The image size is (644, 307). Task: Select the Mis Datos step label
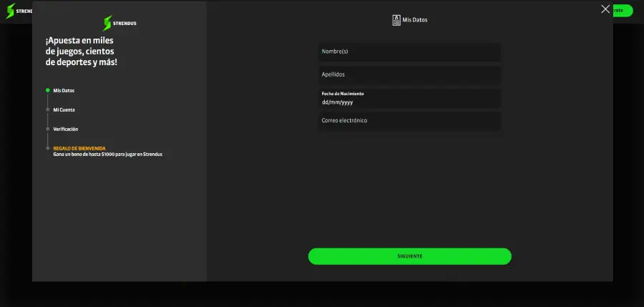click(64, 91)
